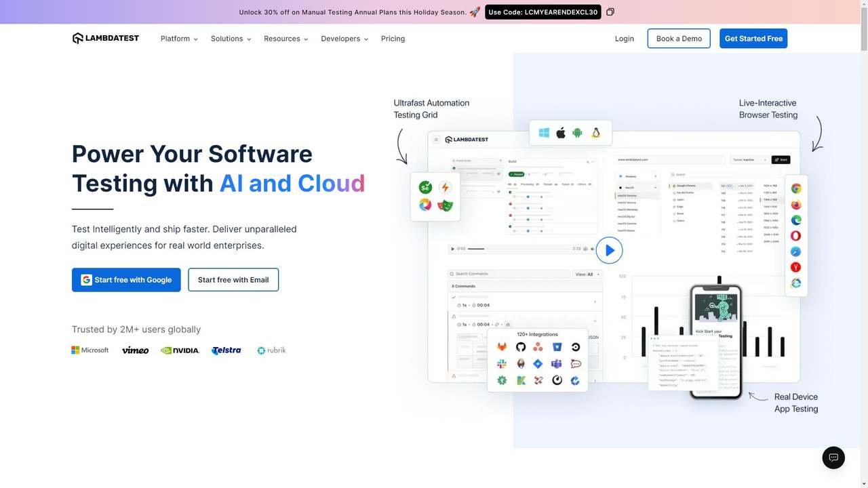Click the NVIDIA logo

(180, 350)
